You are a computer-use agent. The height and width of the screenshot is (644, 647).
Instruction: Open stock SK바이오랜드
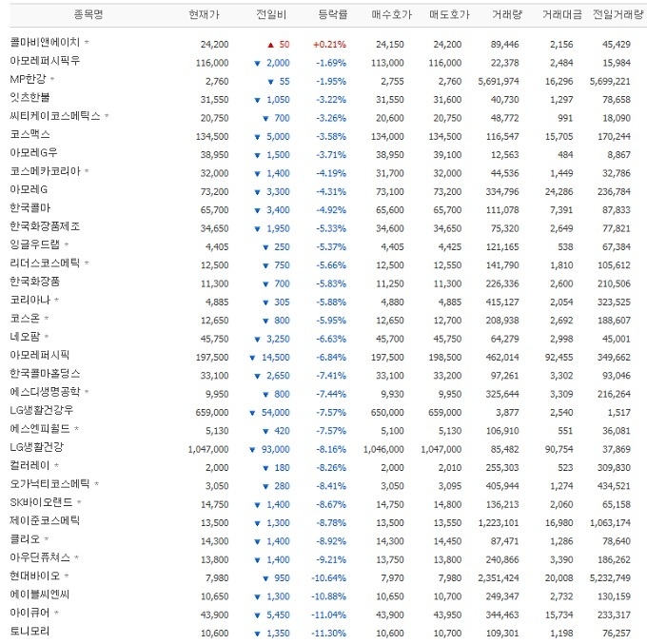tap(41, 502)
